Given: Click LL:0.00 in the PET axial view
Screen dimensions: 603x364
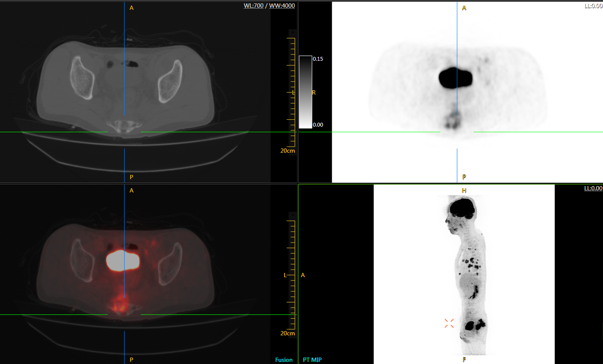Looking at the screenshot, I should coord(593,6).
